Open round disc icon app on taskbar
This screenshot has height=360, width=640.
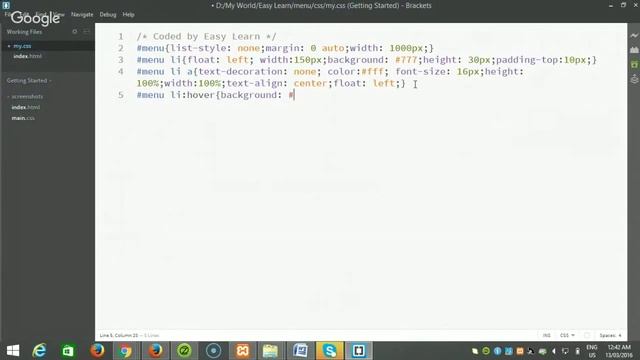pos(213,351)
